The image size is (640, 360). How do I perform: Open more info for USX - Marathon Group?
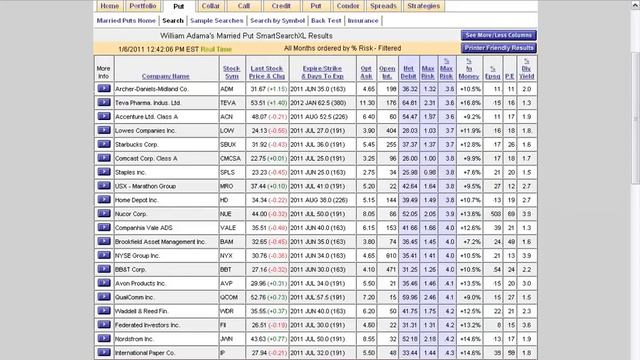click(104, 185)
